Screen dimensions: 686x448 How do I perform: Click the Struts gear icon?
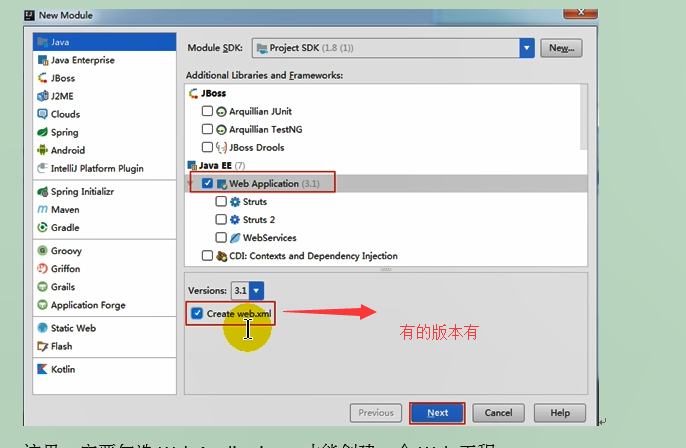[235, 202]
